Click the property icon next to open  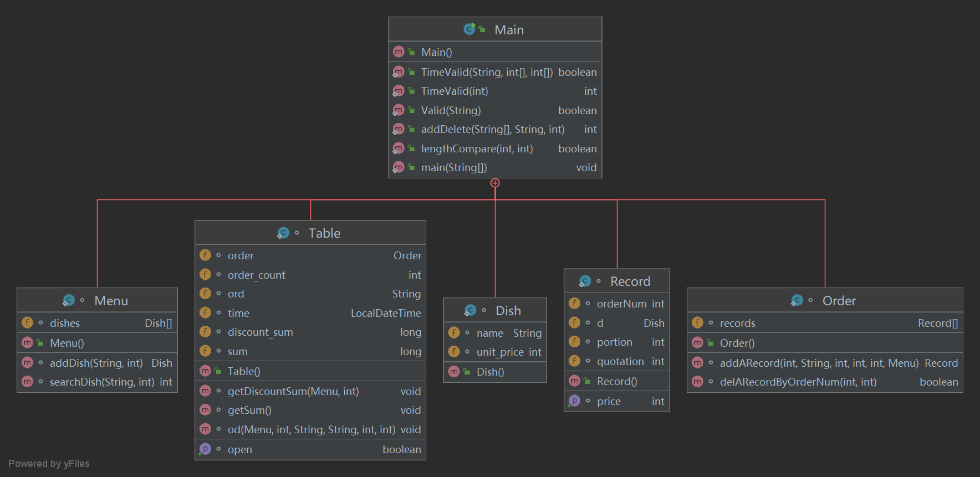tap(205, 449)
